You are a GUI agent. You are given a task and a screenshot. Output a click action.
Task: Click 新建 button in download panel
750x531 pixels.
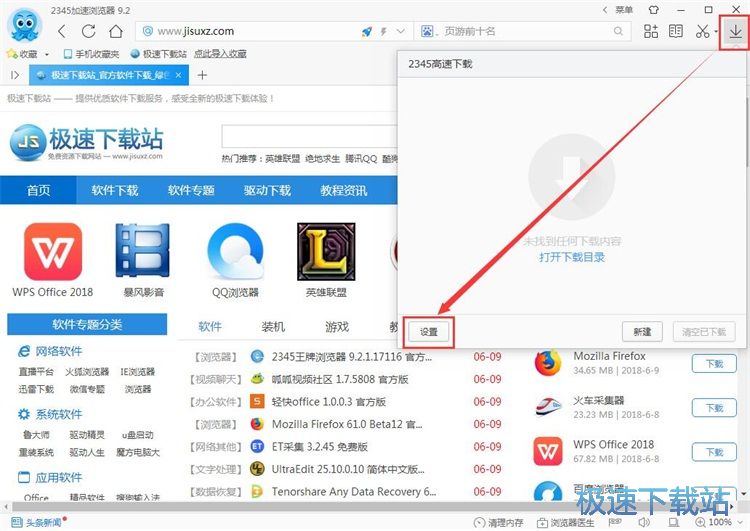[x=642, y=332]
